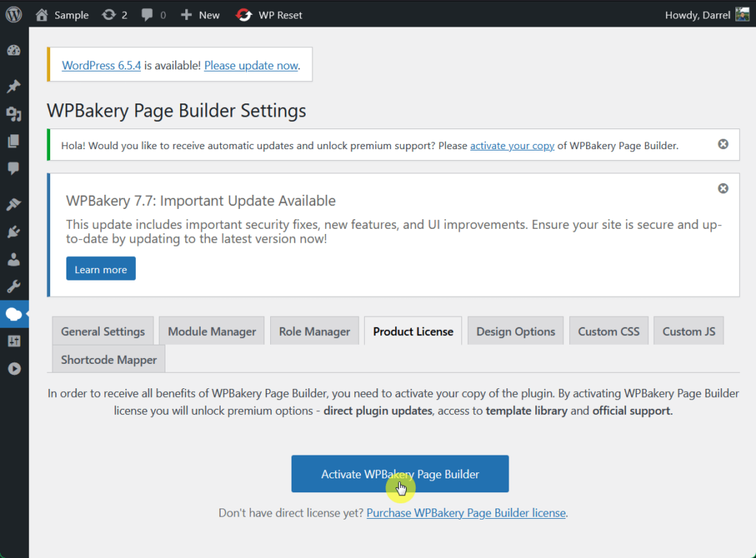756x558 pixels.
Task: Open the Comments sidebar icon
Action: (x=14, y=168)
